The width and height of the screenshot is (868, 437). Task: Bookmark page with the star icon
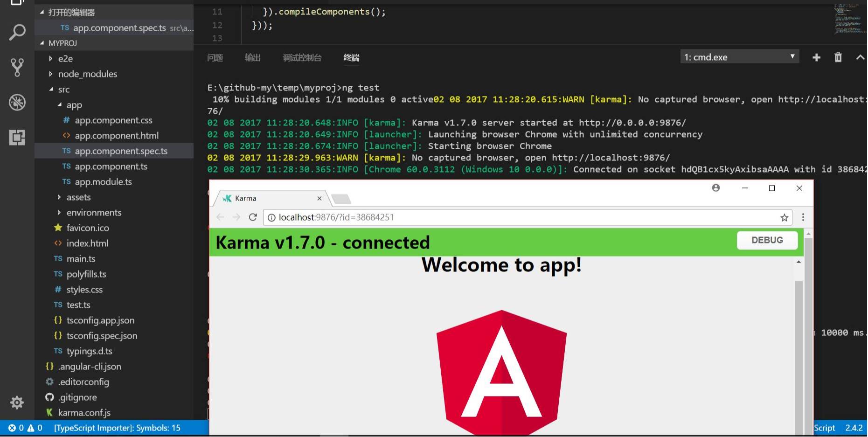pyautogui.click(x=785, y=217)
